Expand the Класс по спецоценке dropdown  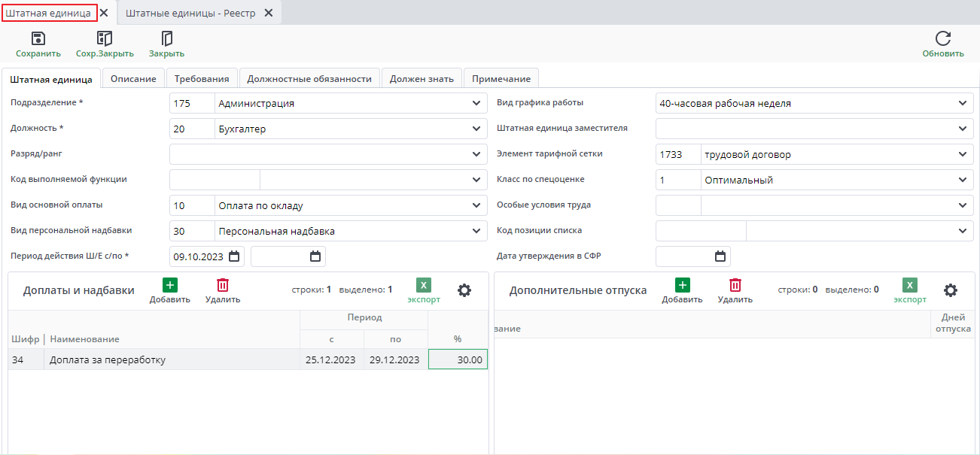point(963,180)
